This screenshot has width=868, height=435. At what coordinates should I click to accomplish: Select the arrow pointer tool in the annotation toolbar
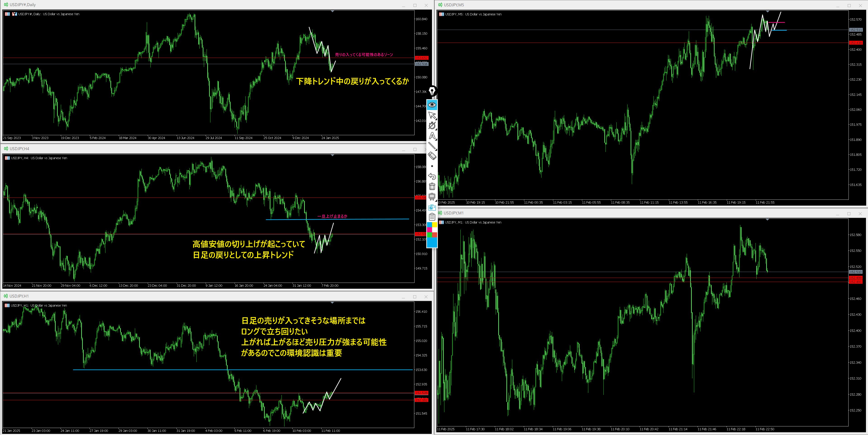pos(432,115)
